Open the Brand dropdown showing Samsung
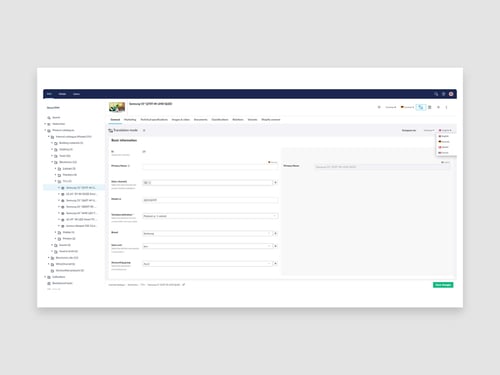Viewport: 500px width, 375px height. (207, 233)
